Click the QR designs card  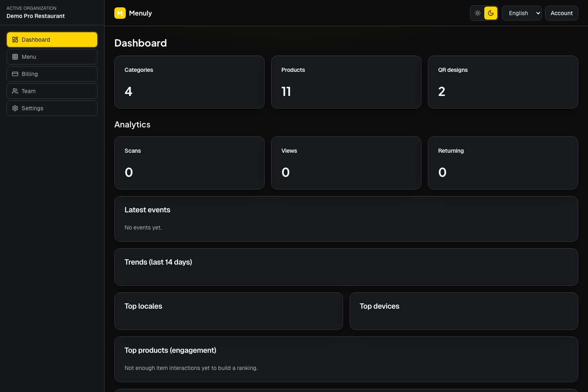pyautogui.click(x=503, y=82)
